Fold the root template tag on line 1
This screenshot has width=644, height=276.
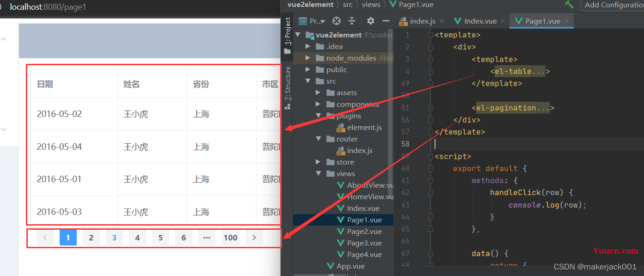point(430,35)
